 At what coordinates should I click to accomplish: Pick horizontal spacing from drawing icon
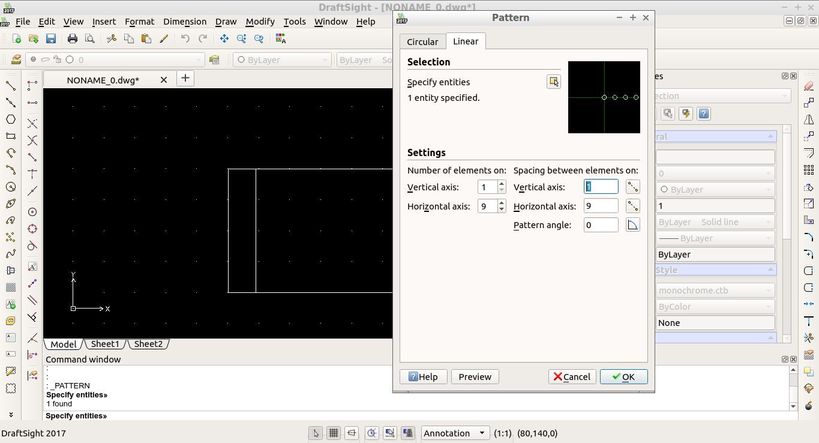click(x=633, y=206)
